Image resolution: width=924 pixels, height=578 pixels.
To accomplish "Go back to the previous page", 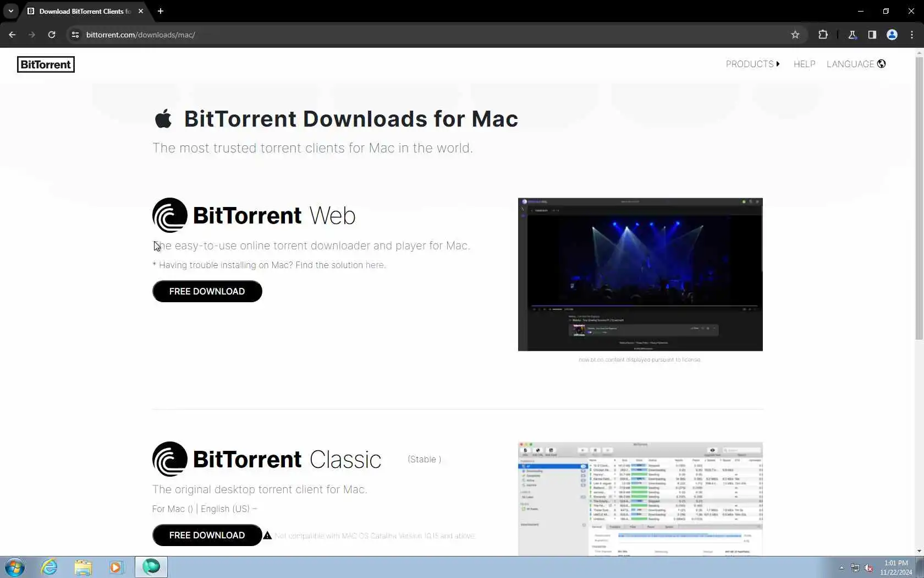I will (x=12, y=35).
